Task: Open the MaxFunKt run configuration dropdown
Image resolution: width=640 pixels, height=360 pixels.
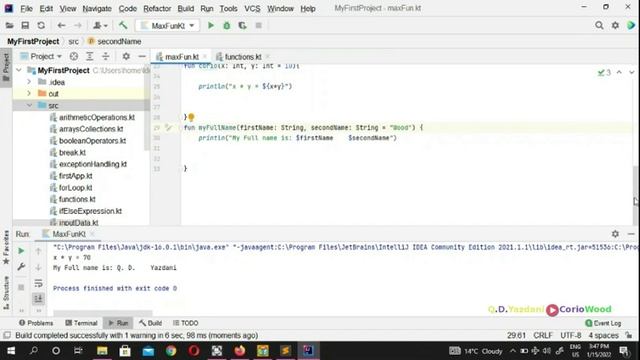Action: (x=167, y=26)
